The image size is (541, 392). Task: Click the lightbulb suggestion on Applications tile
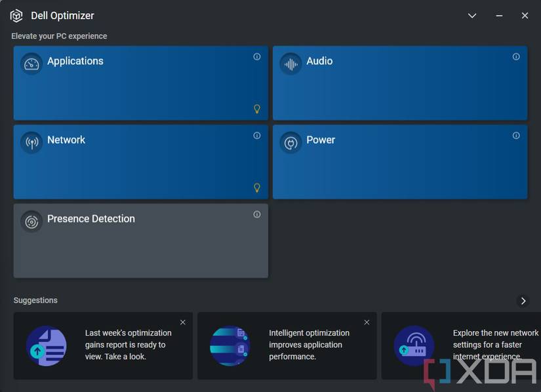point(256,109)
